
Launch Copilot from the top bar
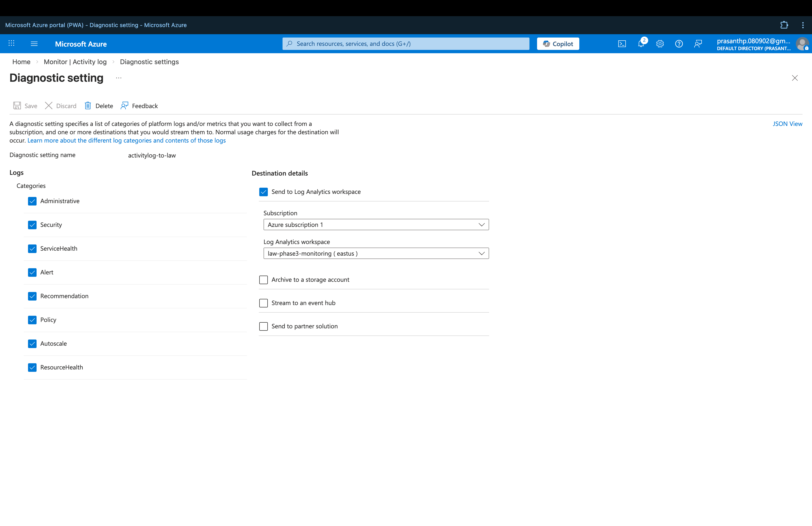[557, 43]
